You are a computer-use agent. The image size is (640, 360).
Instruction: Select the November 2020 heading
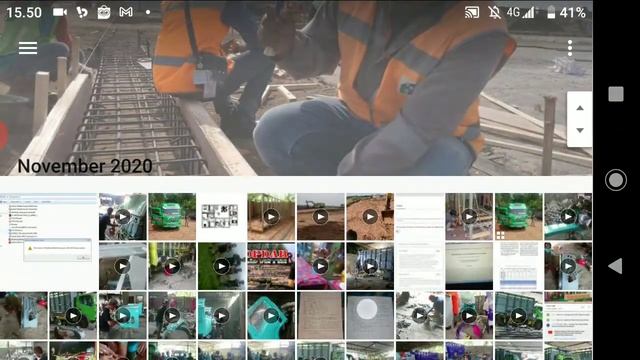click(85, 166)
